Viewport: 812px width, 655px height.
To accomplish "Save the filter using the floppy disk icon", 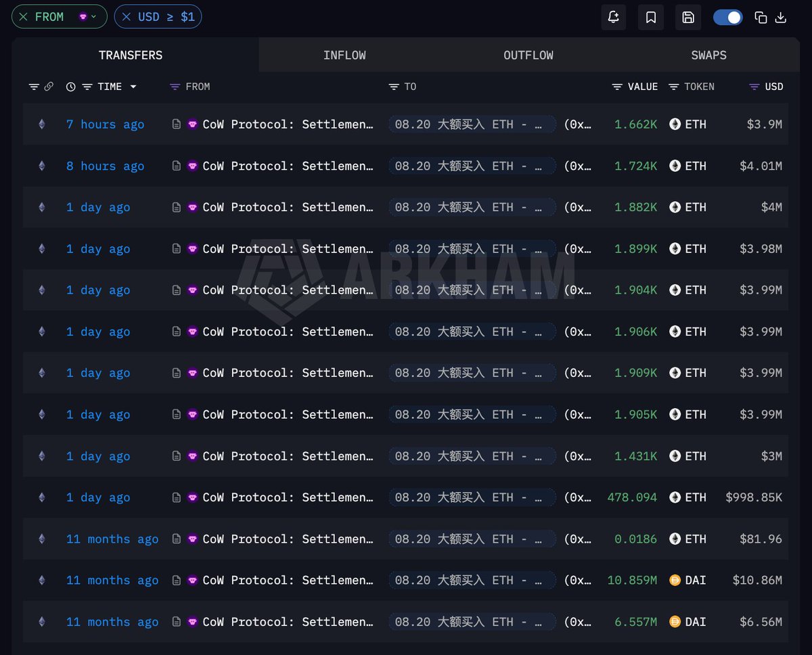I will [688, 17].
